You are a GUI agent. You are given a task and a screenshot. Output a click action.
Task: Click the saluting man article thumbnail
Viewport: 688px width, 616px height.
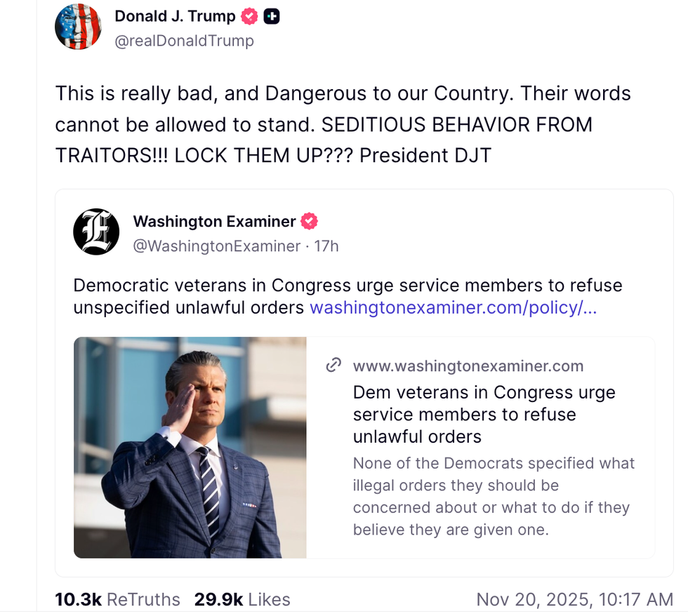(x=190, y=448)
